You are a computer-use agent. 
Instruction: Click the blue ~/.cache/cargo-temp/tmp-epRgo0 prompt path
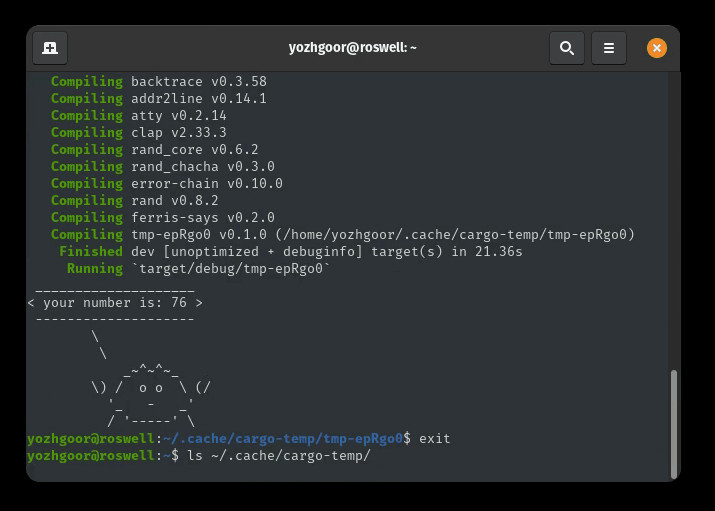coord(282,438)
